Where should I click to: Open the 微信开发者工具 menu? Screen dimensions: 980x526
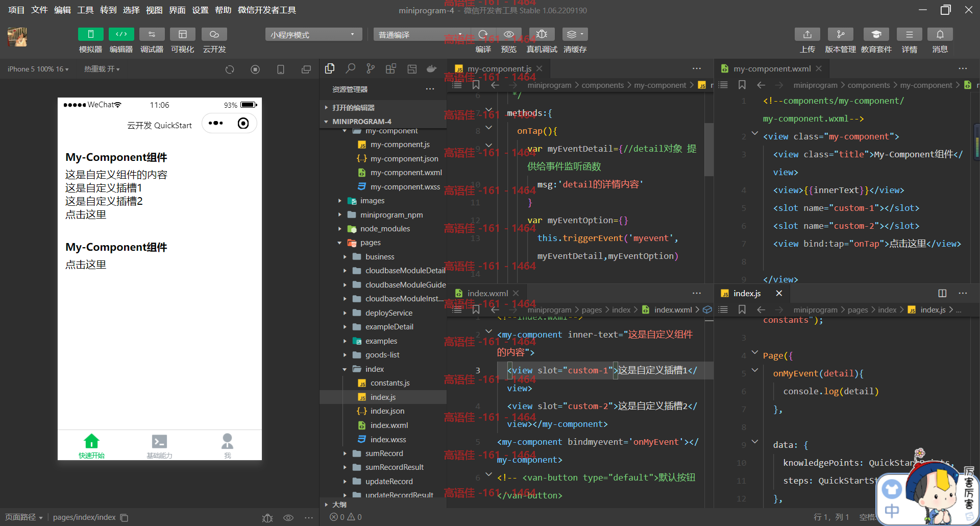(267, 10)
